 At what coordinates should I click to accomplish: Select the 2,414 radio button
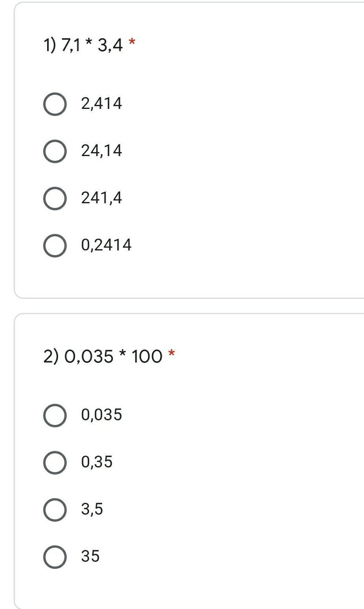click(x=55, y=104)
